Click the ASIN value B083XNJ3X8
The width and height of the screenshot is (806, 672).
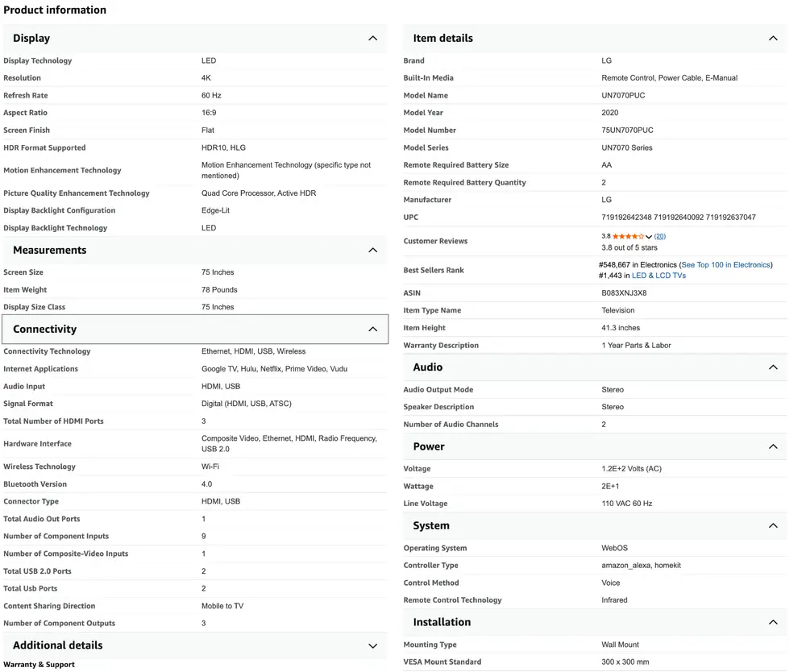pyautogui.click(x=624, y=293)
